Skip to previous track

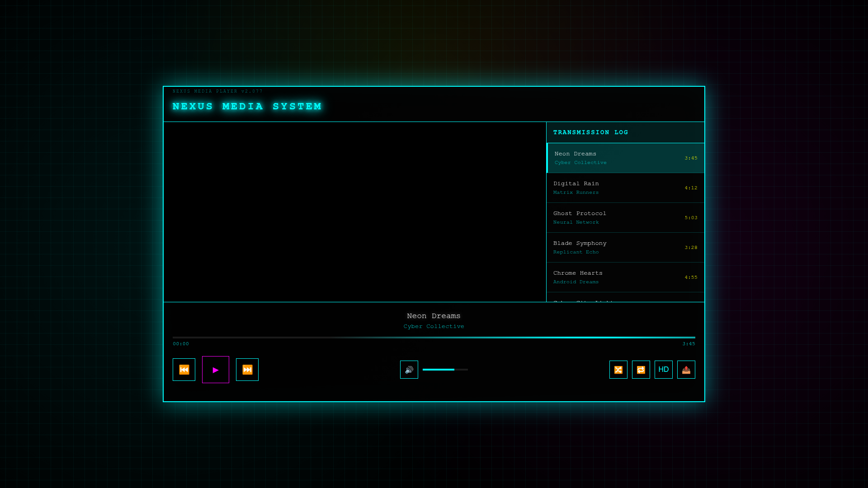[x=184, y=370]
